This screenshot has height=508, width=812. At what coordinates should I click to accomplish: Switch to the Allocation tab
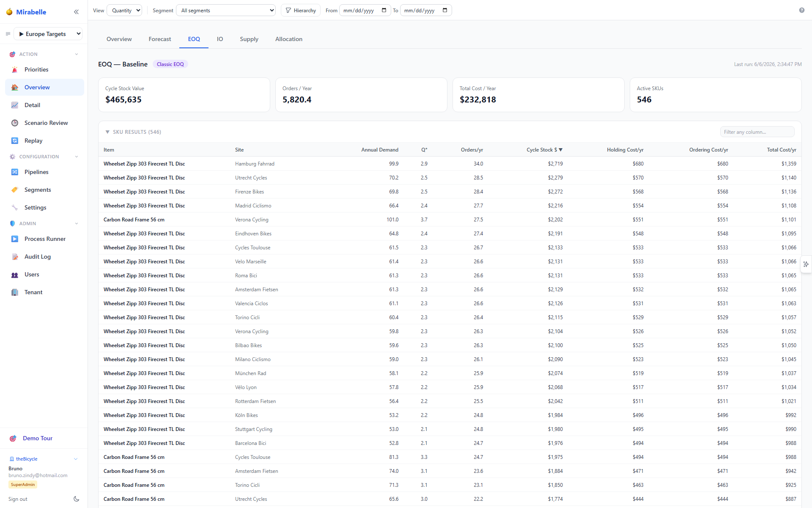tap(289, 39)
